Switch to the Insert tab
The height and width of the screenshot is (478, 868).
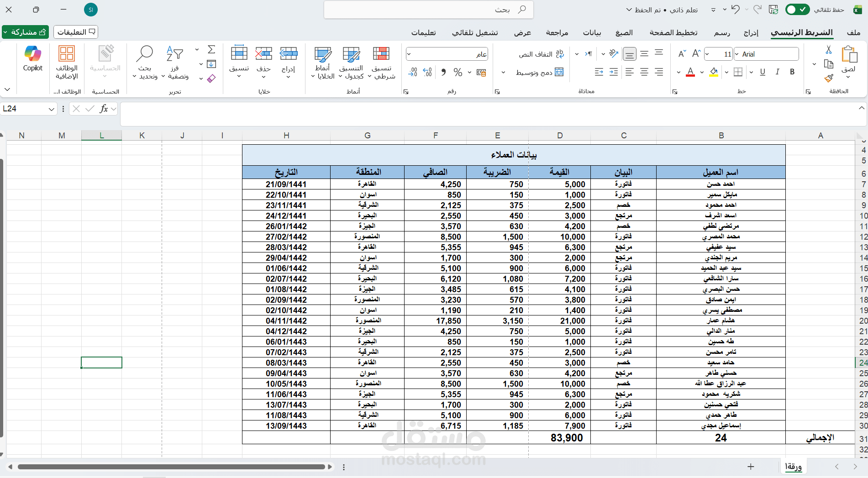[751, 32]
